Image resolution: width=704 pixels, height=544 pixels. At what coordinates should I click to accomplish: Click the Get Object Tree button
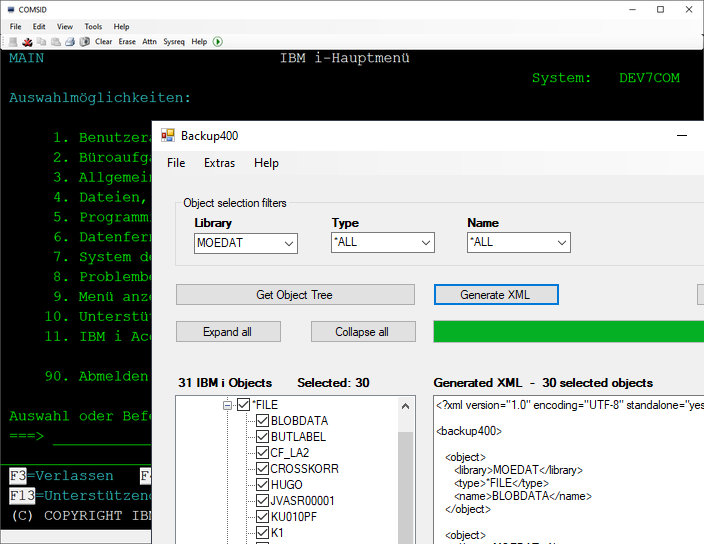295,295
